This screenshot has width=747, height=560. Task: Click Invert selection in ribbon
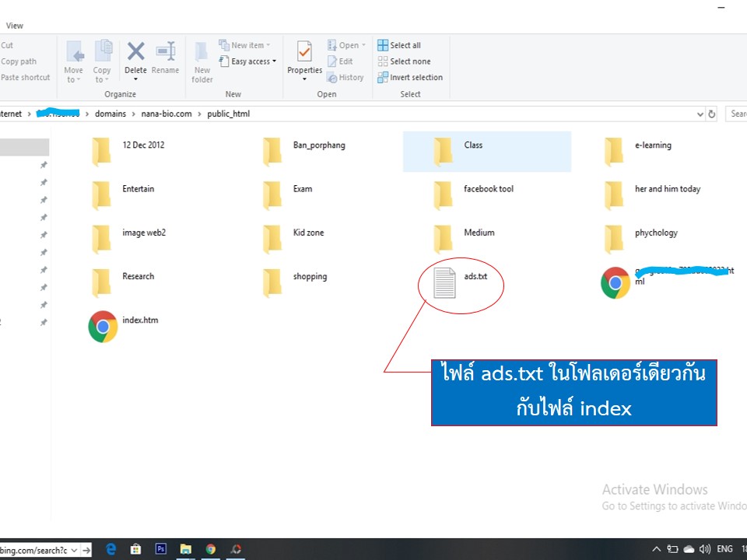[409, 78]
